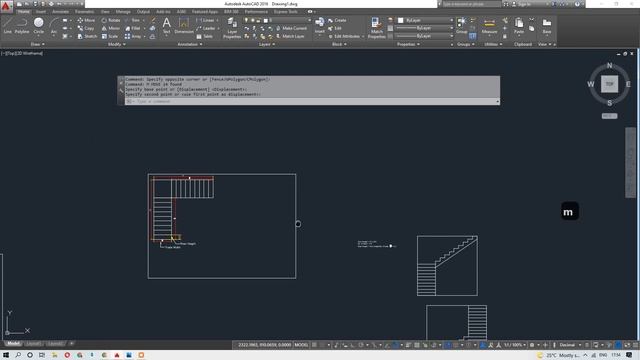Click the Group tool
Image resolution: width=640 pixels, height=360 pixels.
[x=461, y=25]
